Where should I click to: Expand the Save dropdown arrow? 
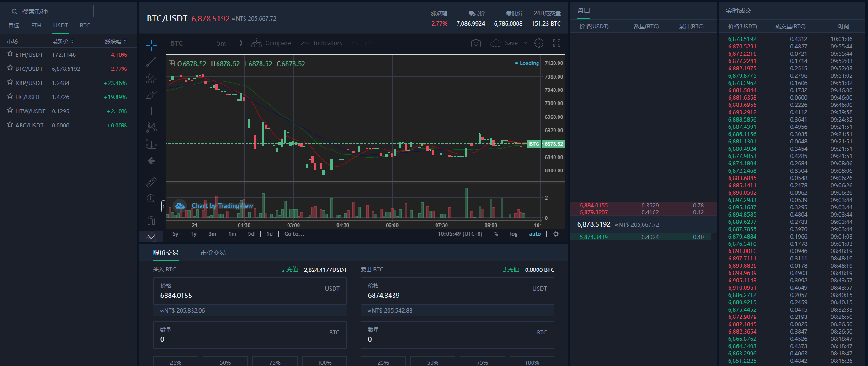click(x=525, y=43)
